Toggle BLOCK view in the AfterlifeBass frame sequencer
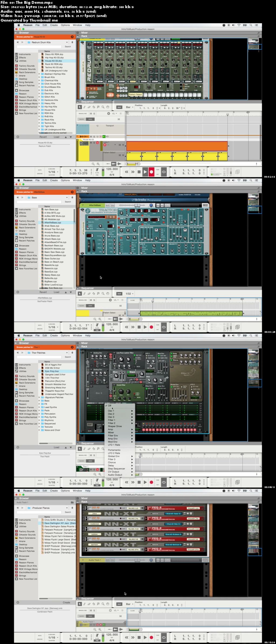Viewport: 276px width, 644px height. (x=82, y=306)
